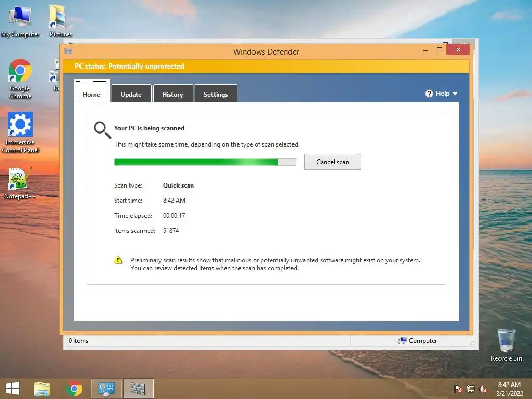Switch to the History tab
Viewport: 532px width, 399px height.
point(172,94)
